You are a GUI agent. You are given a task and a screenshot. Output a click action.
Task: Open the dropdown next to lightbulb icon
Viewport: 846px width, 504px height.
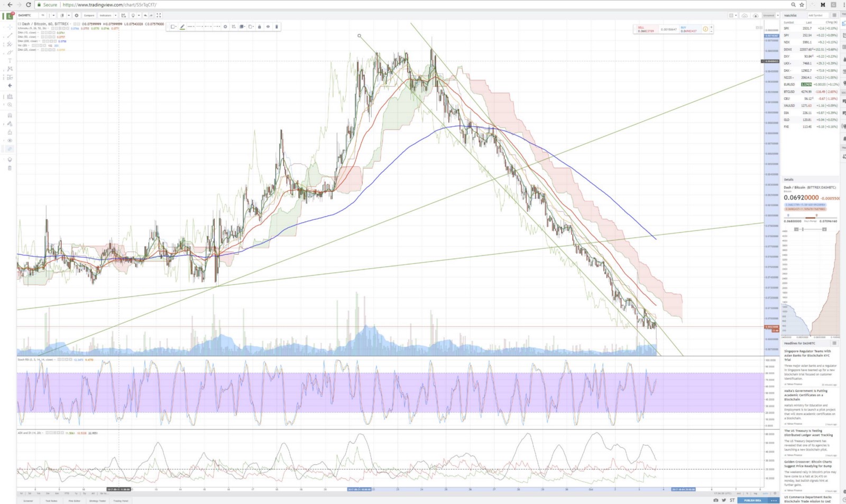click(139, 15)
